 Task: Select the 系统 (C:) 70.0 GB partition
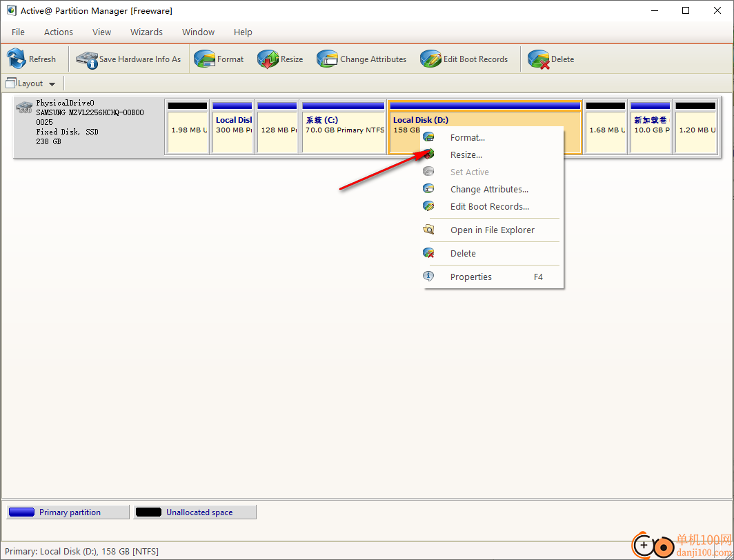(x=343, y=127)
